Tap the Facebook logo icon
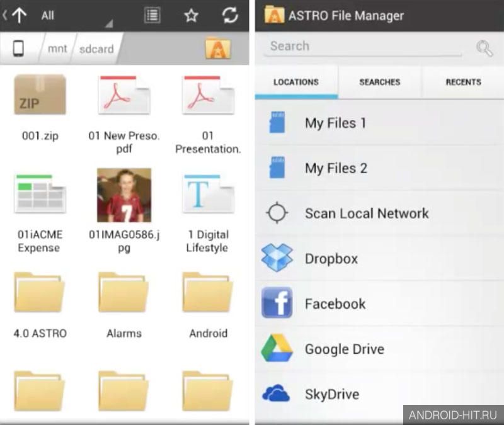Viewport: 504px width, 425px height. tap(277, 303)
